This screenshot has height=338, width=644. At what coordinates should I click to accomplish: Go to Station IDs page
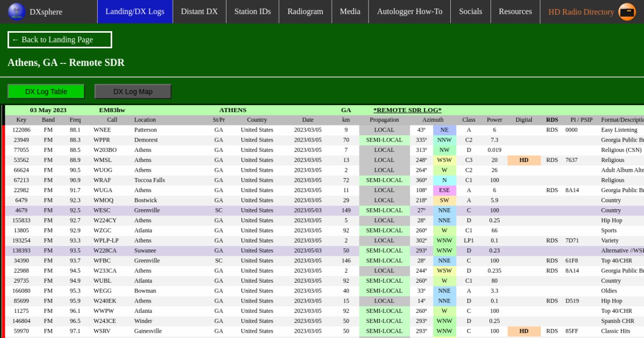pos(252,12)
